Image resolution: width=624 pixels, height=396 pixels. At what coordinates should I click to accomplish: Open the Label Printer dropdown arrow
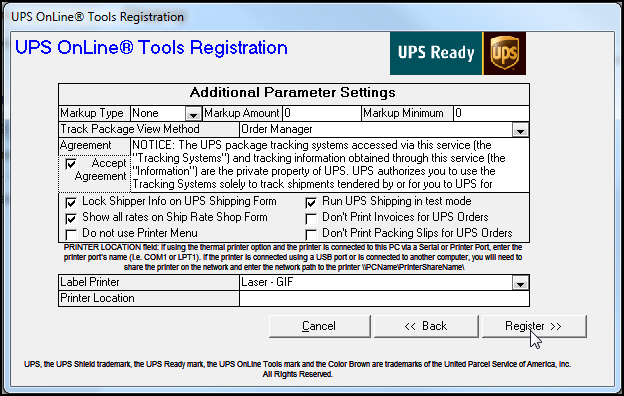pyautogui.click(x=520, y=283)
